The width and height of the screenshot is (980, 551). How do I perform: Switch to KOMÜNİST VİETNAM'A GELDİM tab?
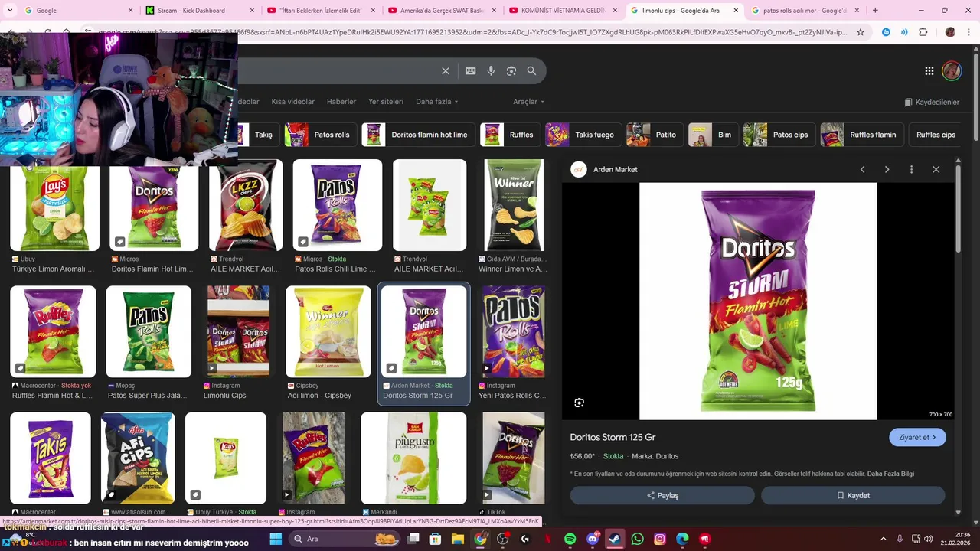pos(562,11)
